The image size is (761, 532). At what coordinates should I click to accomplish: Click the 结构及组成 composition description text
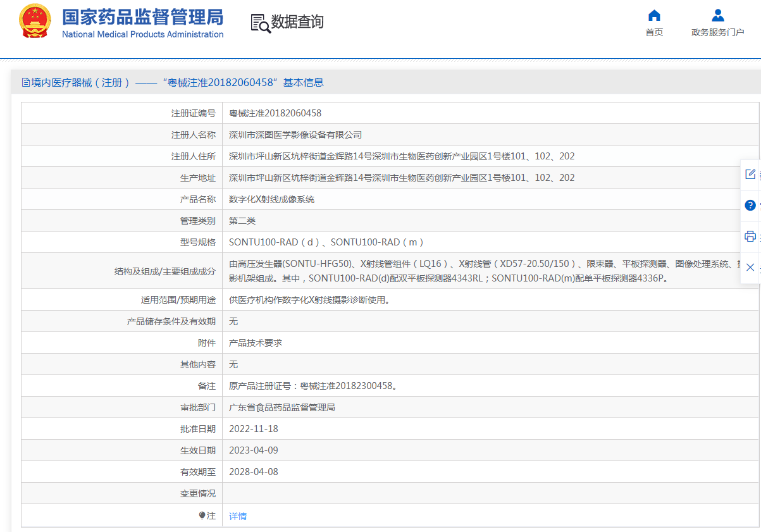485,271
